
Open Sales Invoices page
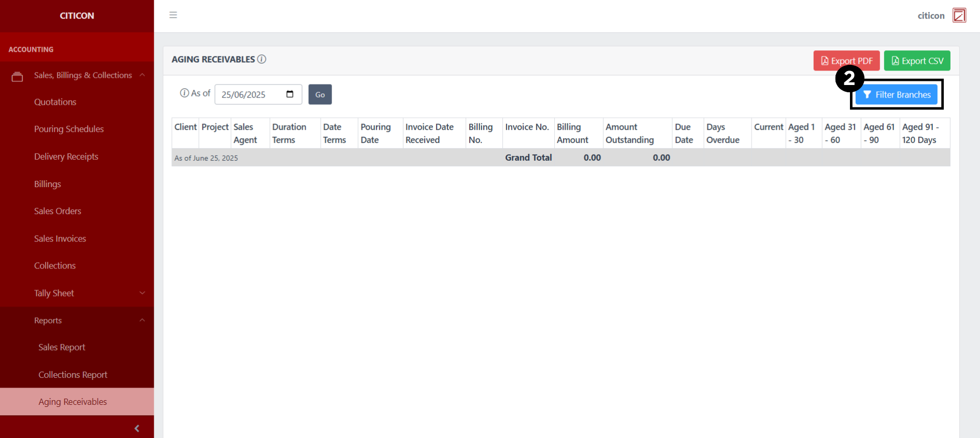coord(60,238)
